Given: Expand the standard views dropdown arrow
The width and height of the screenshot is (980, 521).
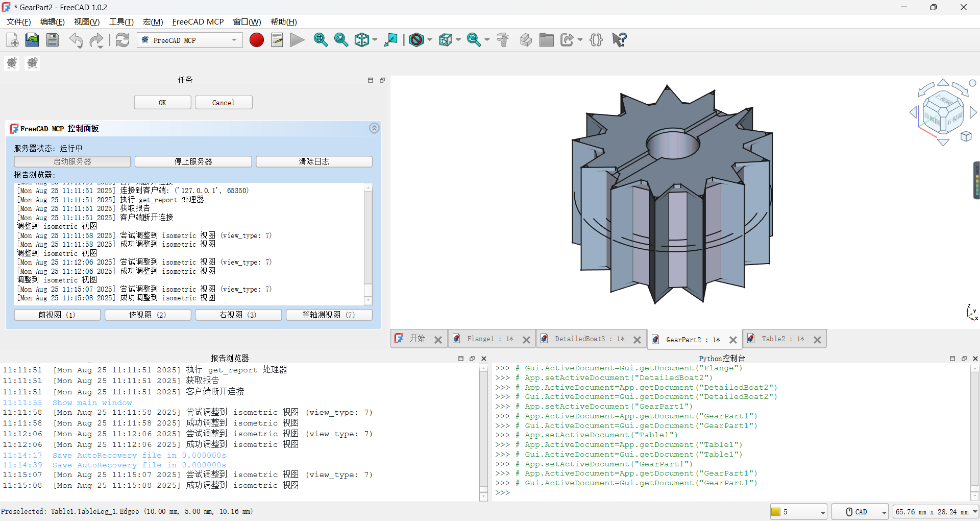Looking at the screenshot, I should coord(375,40).
